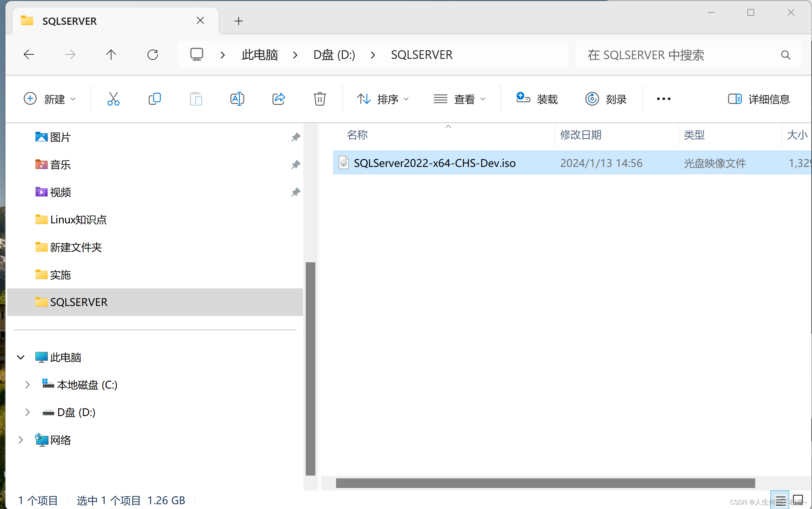Unpin 图片 using its pin icon

(x=296, y=137)
